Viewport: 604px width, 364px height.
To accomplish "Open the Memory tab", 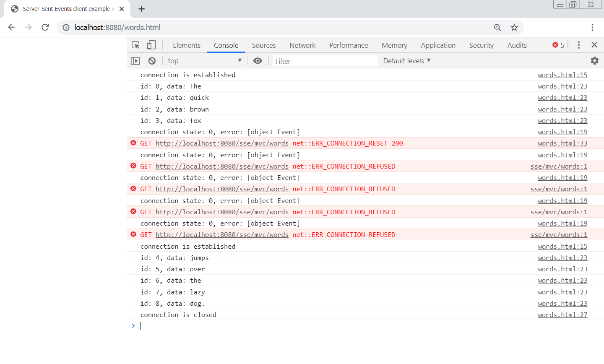I will [394, 45].
